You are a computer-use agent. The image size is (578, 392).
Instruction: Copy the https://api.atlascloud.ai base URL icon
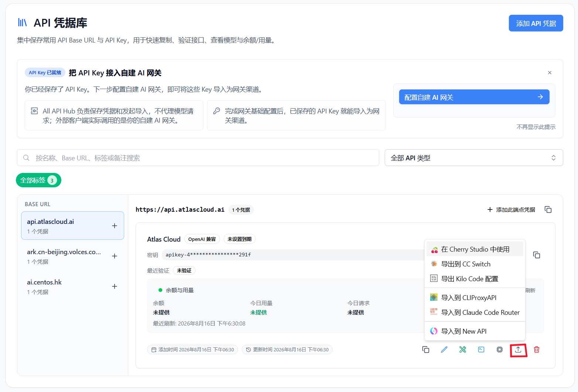coord(548,209)
